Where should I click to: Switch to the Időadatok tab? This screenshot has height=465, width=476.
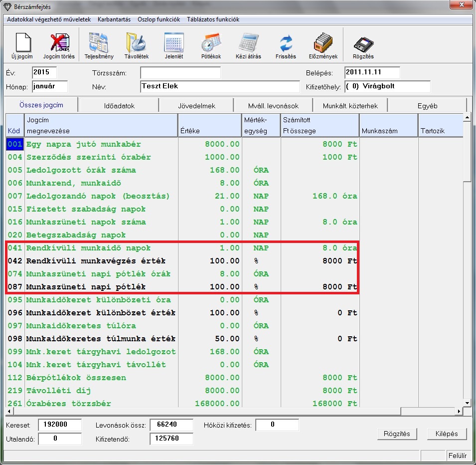click(x=119, y=106)
